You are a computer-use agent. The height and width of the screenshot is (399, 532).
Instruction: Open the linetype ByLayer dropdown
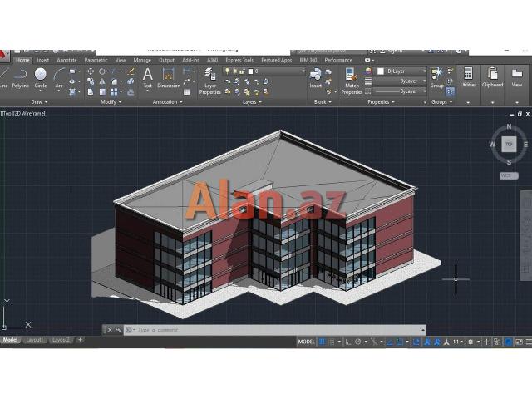point(401,91)
